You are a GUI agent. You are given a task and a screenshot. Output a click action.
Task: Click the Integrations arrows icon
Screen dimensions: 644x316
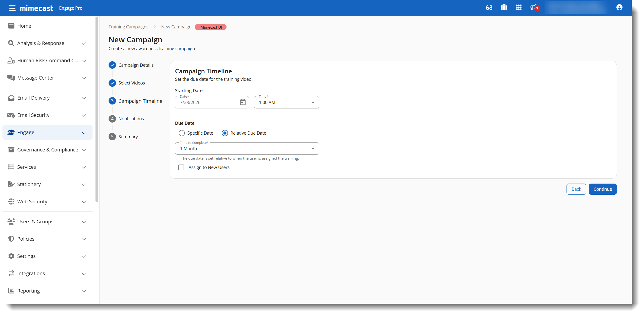(x=11, y=273)
